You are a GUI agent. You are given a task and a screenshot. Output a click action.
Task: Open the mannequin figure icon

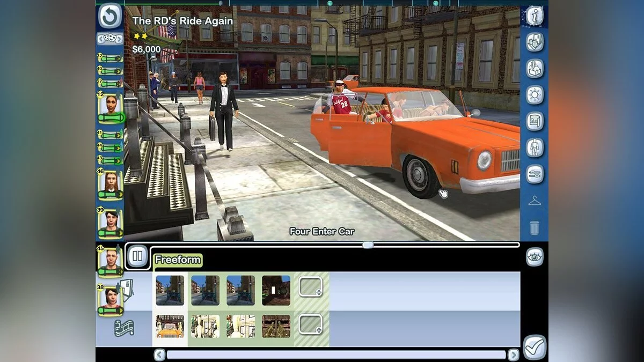click(534, 147)
